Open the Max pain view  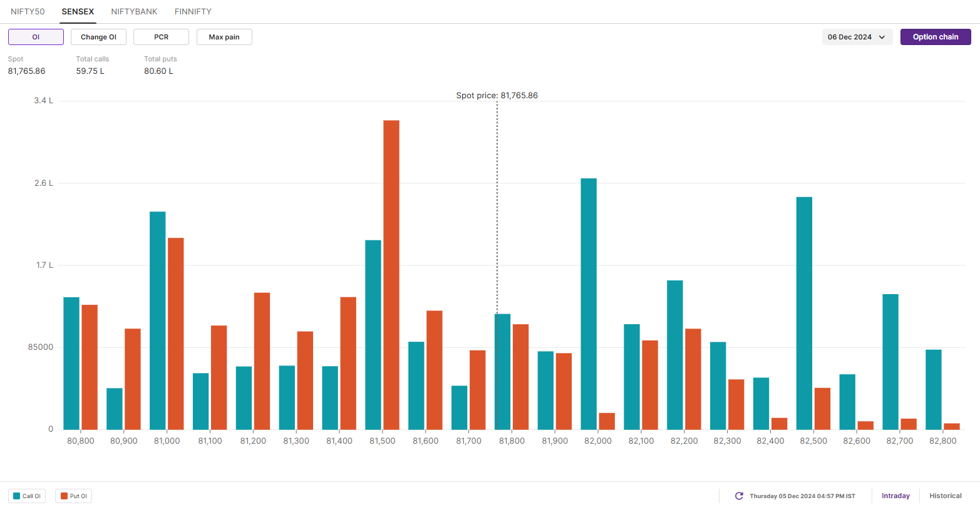(224, 37)
